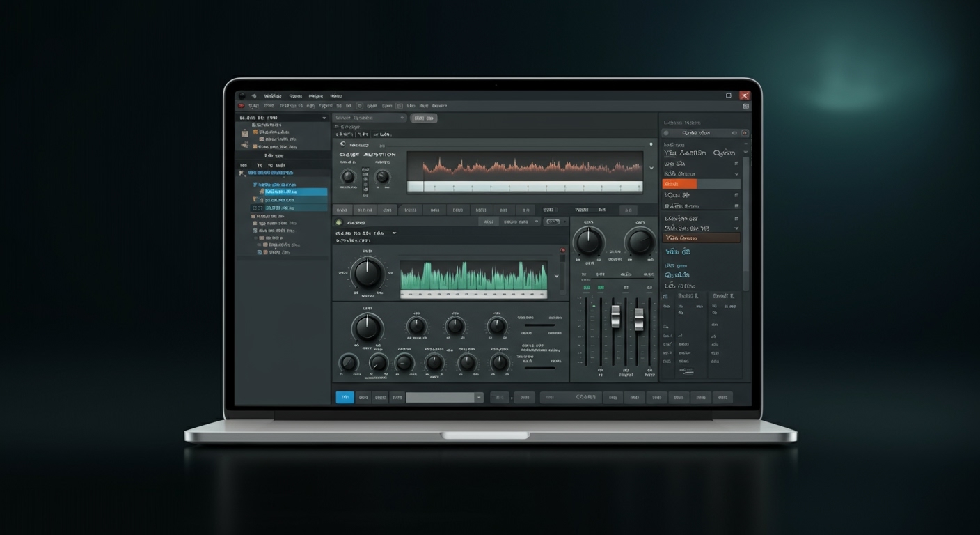The image size is (980, 535).
Task: Select the first tab in the row below the orange waveform
Action: click(x=341, y=209)
